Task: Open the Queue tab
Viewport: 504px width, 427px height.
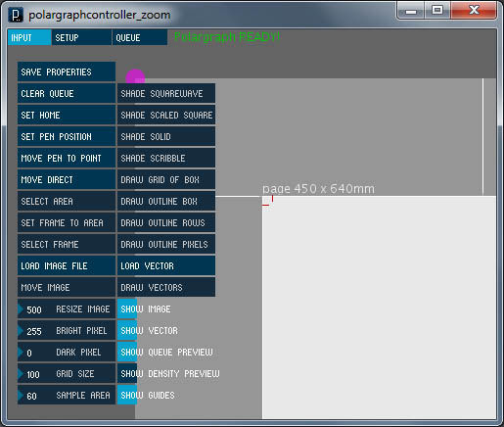Action: (x=140, y=37)
